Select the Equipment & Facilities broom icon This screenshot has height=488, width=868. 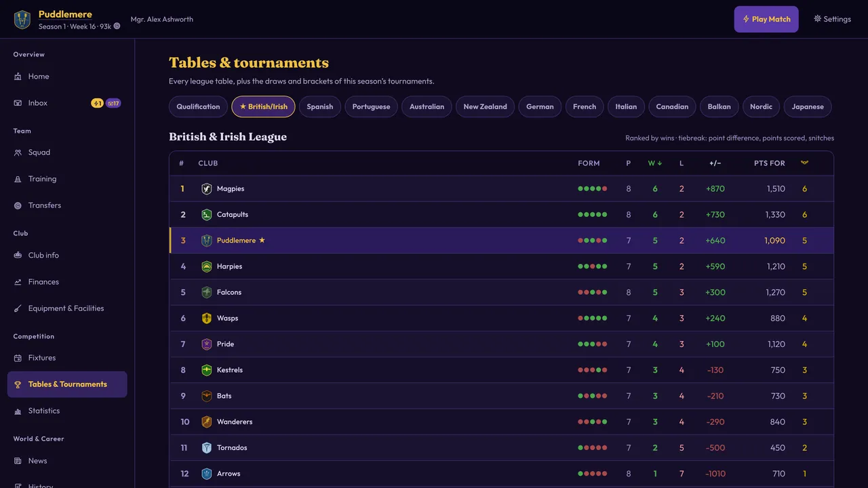18,308
